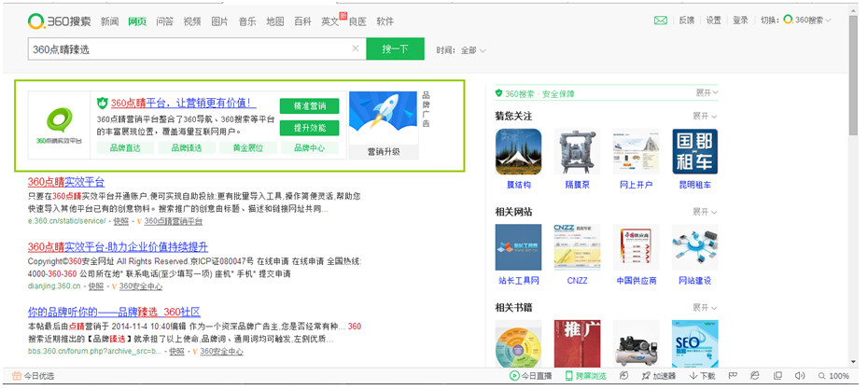Viewport: 868px width, 390px height.
Task: Click the 360搜索 logo
Action: tap(60, 21)
